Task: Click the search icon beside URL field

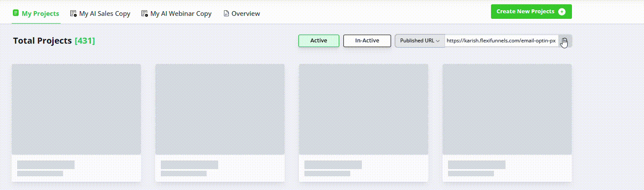Action: tap(565, 41)
